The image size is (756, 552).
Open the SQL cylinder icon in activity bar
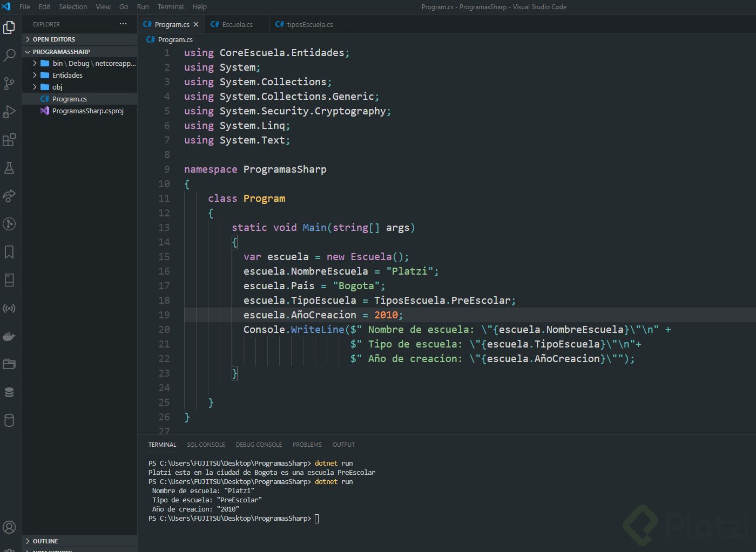pos(9,420)
